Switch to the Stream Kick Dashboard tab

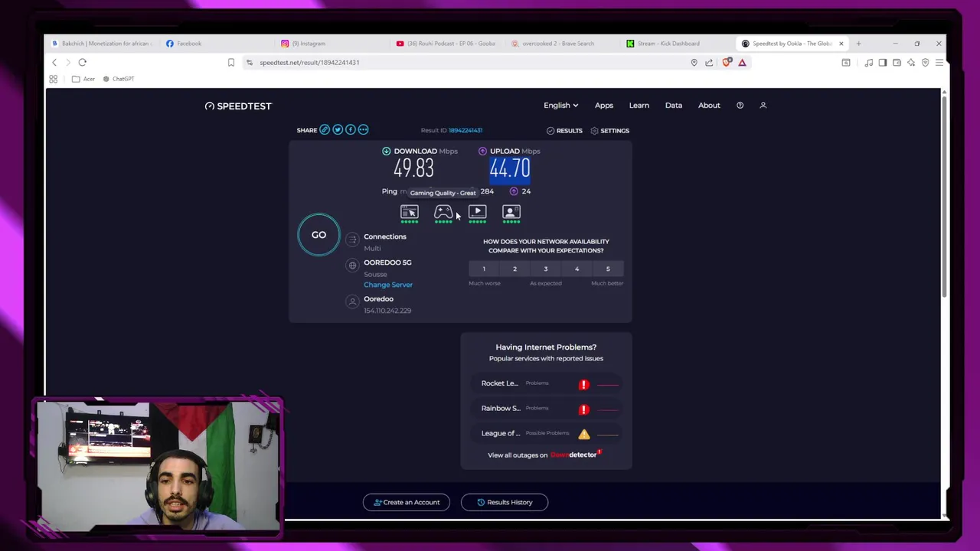(x=678, y=44)
